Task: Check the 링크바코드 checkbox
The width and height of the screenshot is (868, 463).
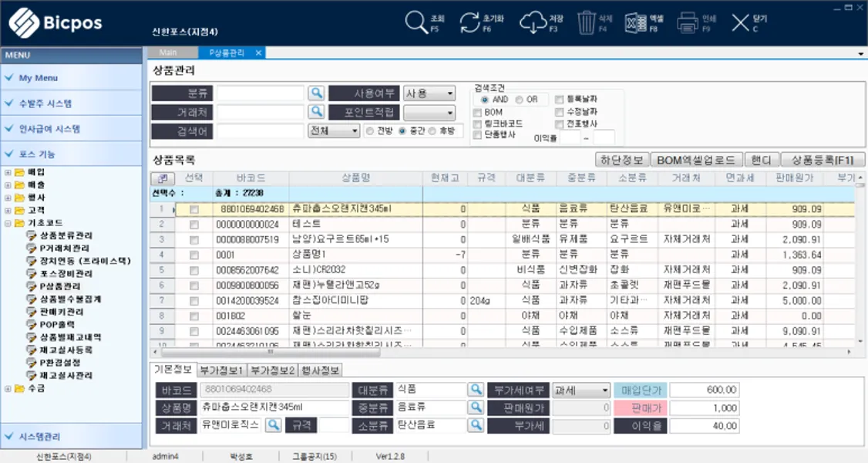Action: click(478, 123)
